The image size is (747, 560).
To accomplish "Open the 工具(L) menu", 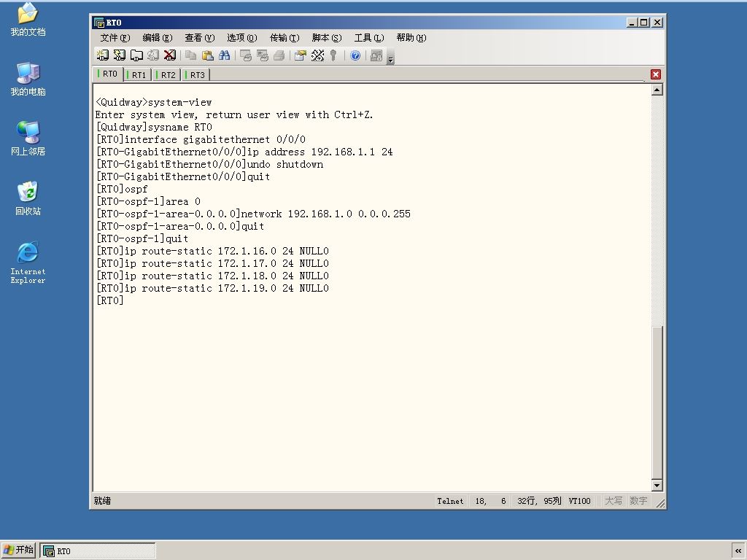I will [369, 38].
